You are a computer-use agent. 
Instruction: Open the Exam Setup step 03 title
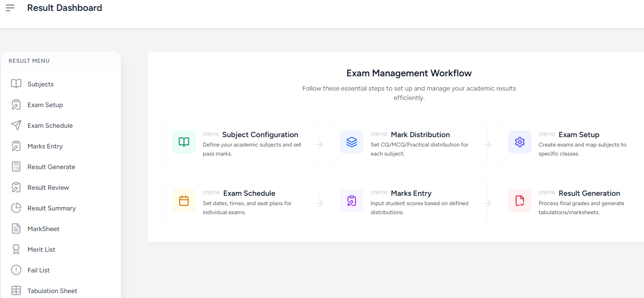coord(579,135)
